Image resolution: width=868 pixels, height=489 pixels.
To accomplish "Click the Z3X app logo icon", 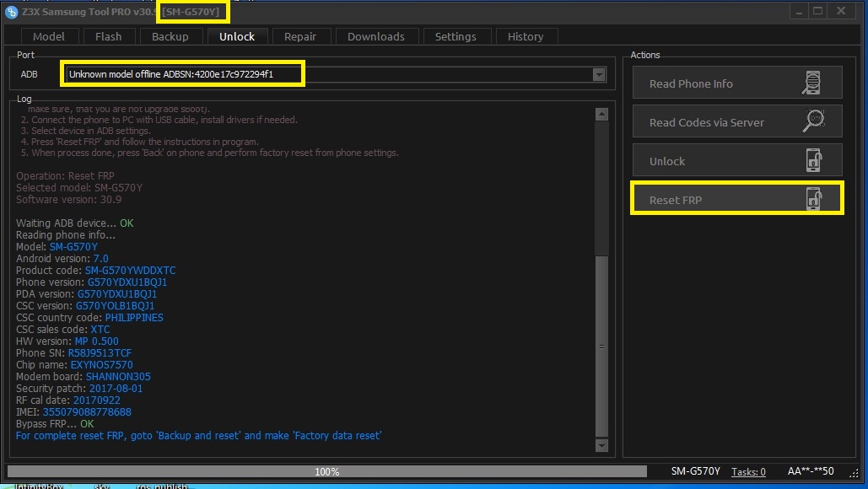I will click(x=11, y=12).
